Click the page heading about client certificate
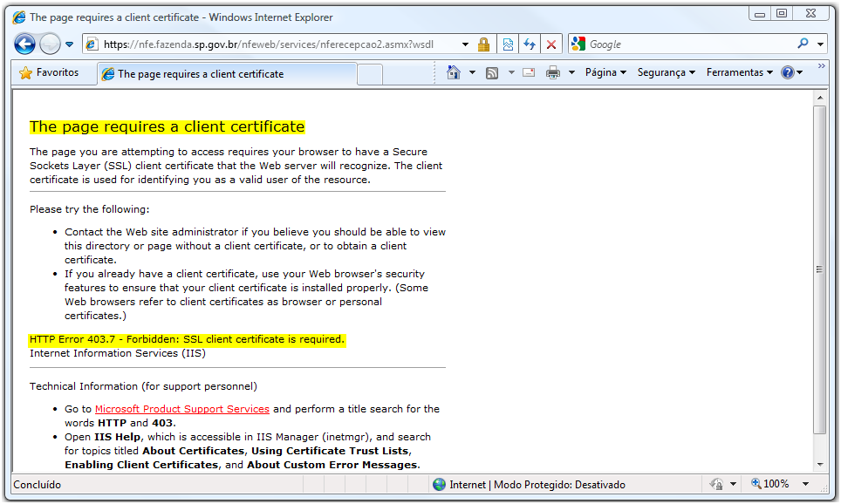The width and height of the screenshot is (841, 504). tap(168, 126)
